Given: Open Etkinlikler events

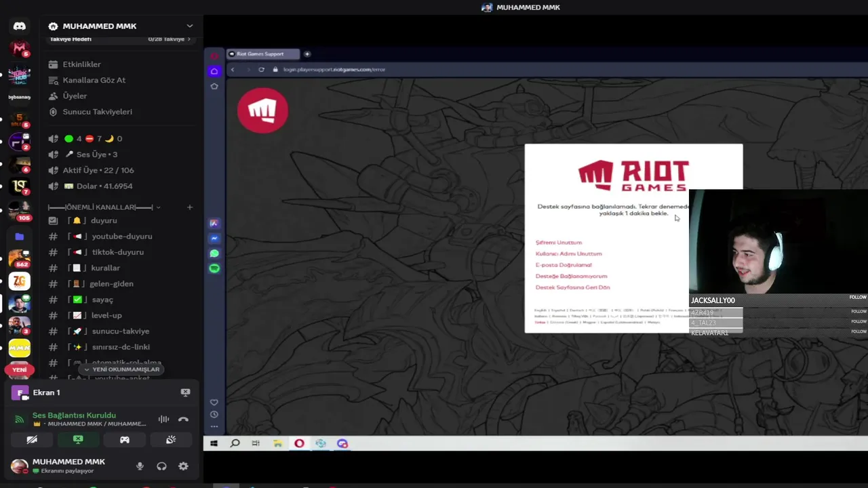Looking at the screenshot, I should (81, 64).
